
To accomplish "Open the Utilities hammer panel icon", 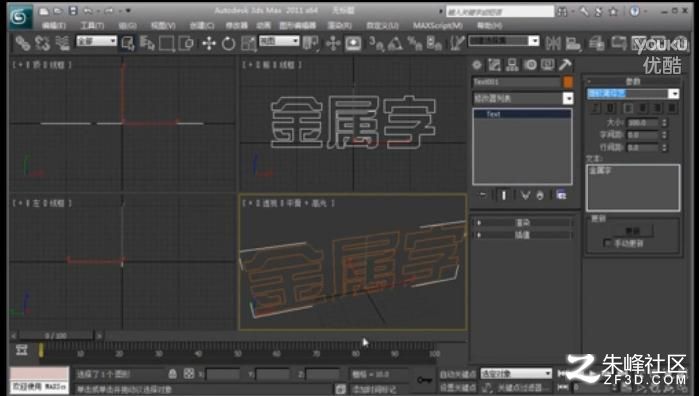I will [565, 65].
